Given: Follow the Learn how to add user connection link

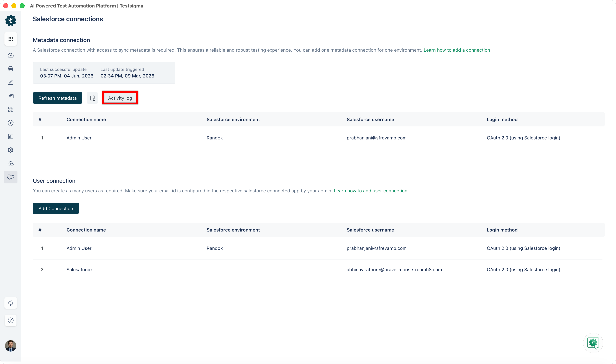Looking at the screenshot, I should 370,191.
